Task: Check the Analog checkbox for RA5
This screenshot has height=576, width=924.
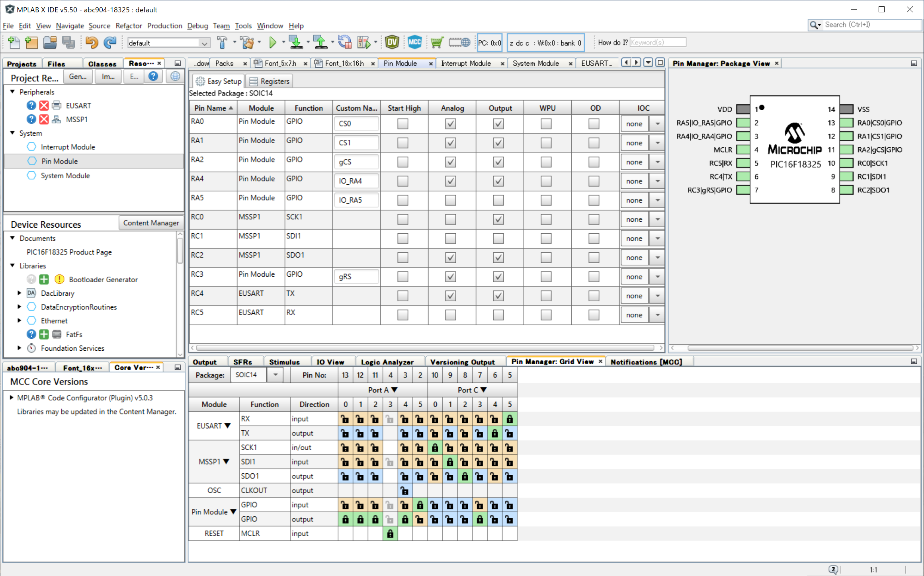Action: (x=451, y=200)
